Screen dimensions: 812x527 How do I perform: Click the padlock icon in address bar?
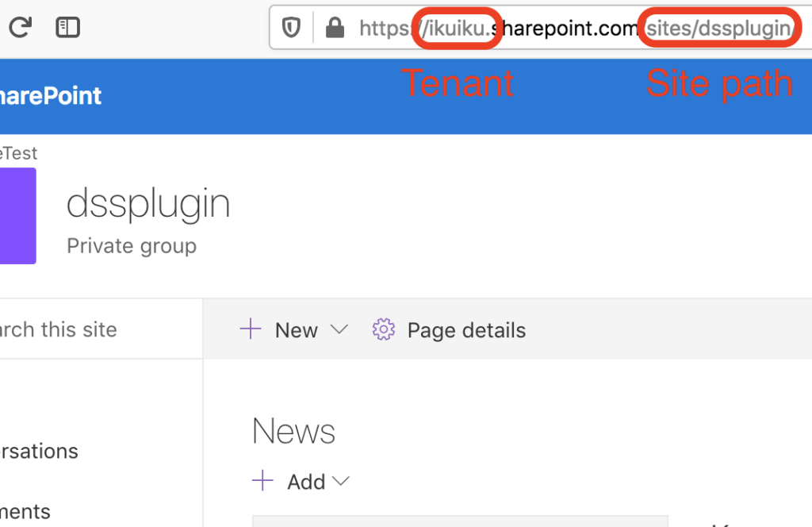tap(335, 27)
